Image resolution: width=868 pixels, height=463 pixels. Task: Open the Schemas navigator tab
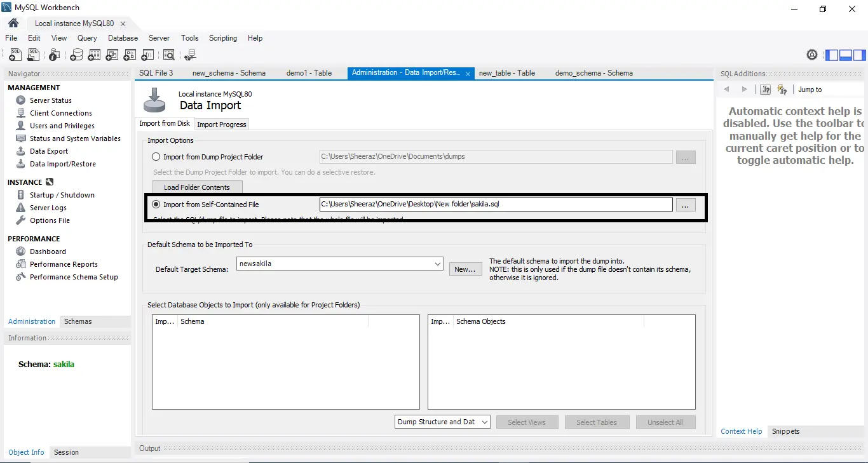point(78,321)
